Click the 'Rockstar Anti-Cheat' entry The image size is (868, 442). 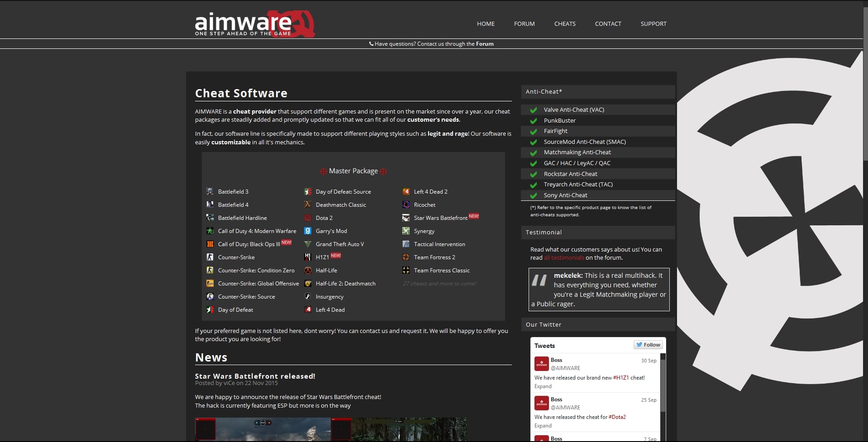click(x=598, y=174)
